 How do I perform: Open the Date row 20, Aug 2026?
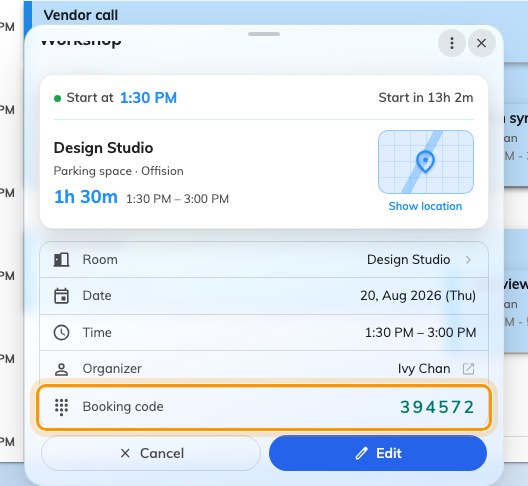pyautogui.click(x=264, y=296)
